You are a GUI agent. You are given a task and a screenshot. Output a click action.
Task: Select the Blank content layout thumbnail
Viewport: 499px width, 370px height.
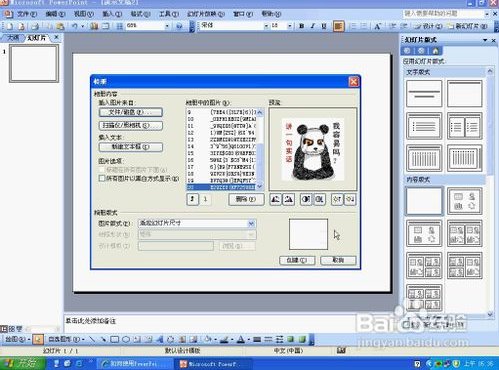[424, 201]
